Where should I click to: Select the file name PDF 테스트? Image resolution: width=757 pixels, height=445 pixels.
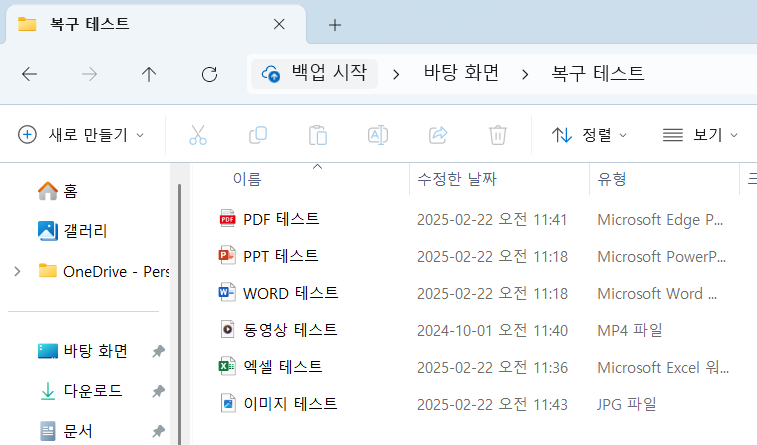coord(281,219)
